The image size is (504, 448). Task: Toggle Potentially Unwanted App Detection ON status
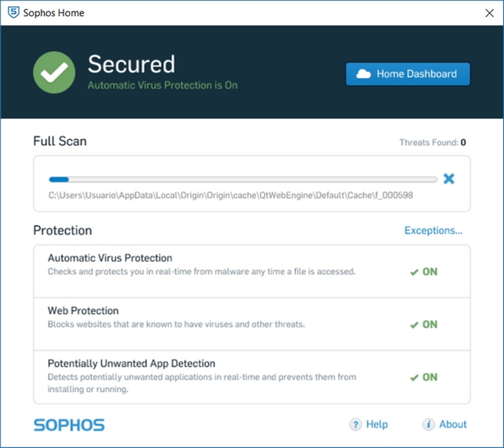(424, 377)
